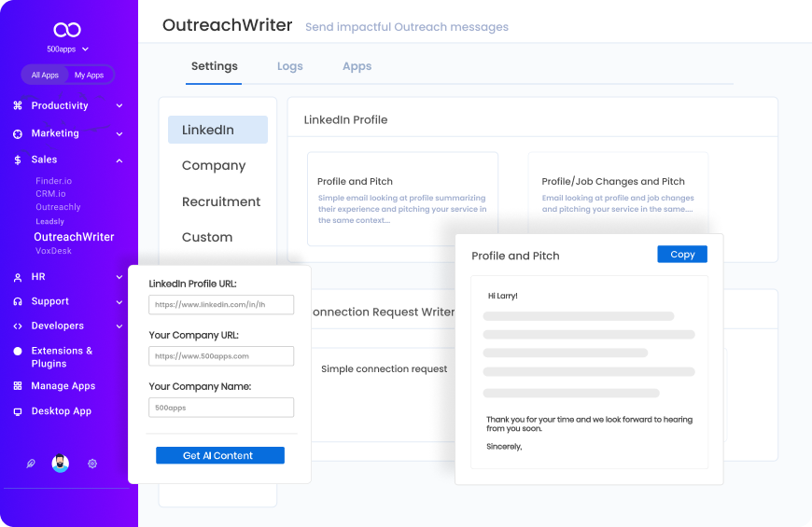
Task: Click the Productivity command icon
Action: (x=18, y=105)
